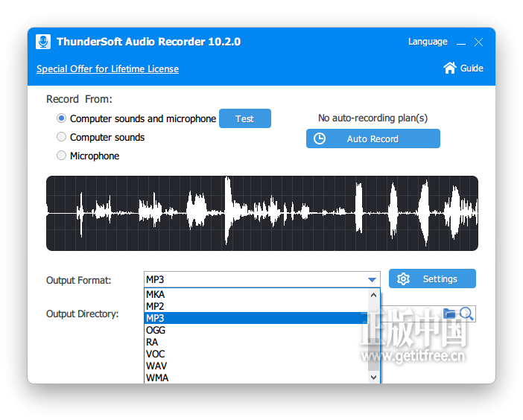
Task: Click the "No auto-recording plan(s)" text
Action: coord(373,118)
